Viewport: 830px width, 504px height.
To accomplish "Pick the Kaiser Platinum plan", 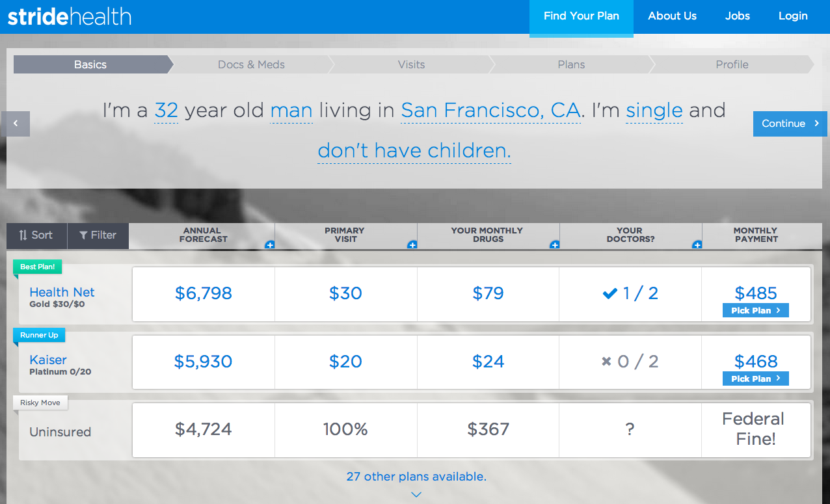I will [755, 379].
